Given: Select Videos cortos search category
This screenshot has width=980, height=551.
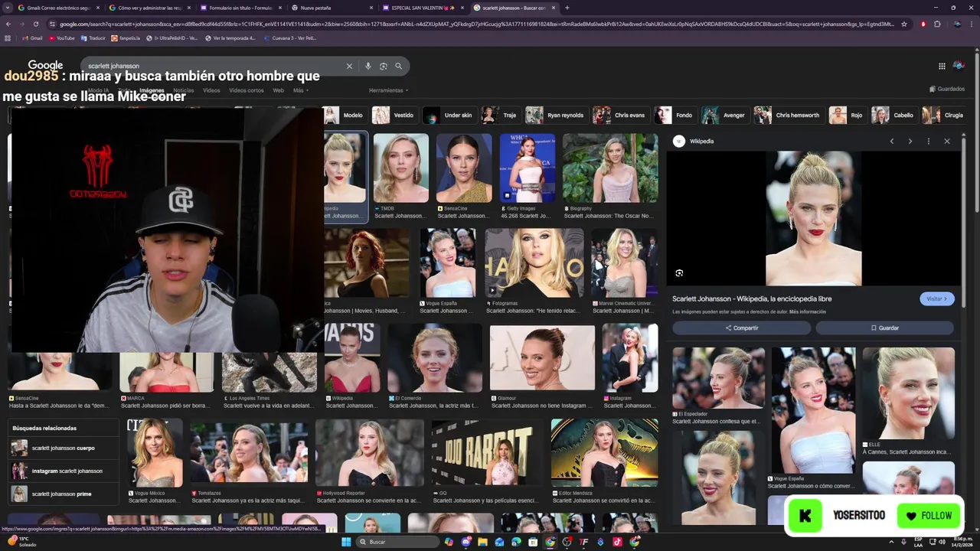Looking at the screenshot, I should 246,90.
